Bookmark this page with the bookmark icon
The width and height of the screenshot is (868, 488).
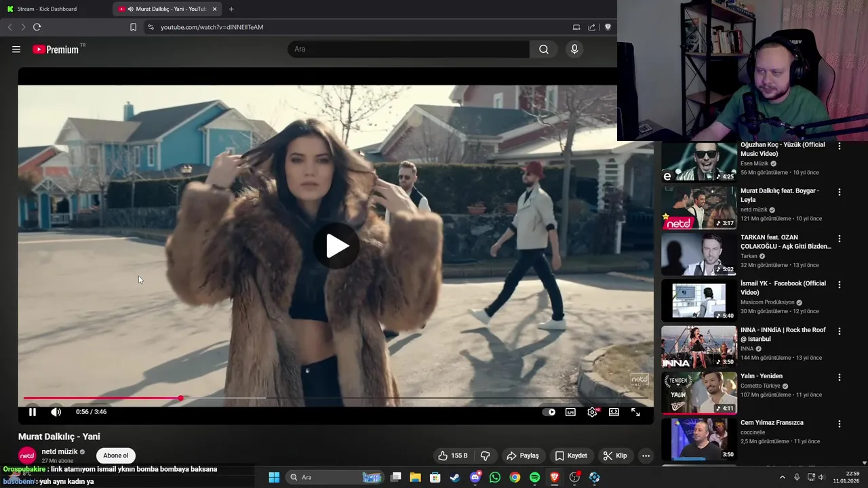click(x=133, y=27)
